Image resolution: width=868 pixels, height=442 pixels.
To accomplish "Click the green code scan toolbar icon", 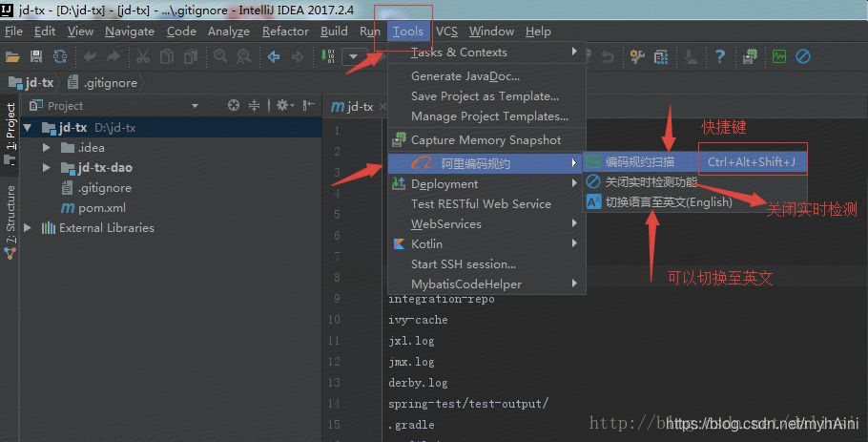I will click(x=779, y=56).
